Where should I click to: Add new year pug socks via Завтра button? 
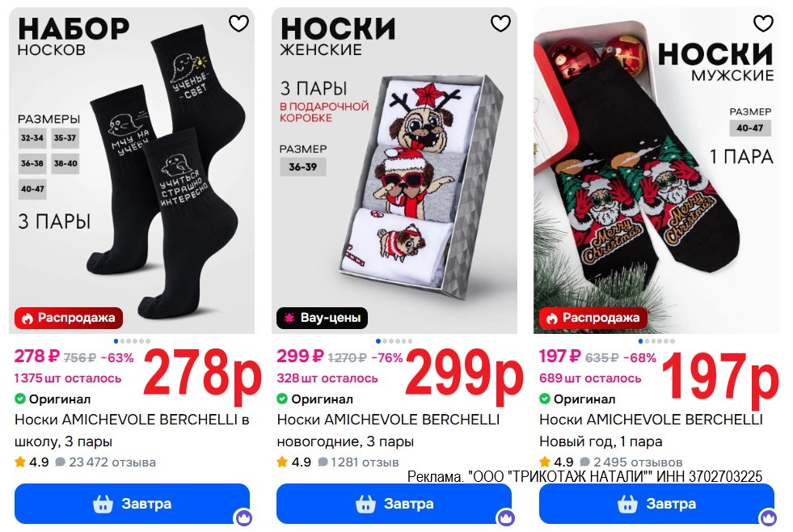[x=394, y=504]
